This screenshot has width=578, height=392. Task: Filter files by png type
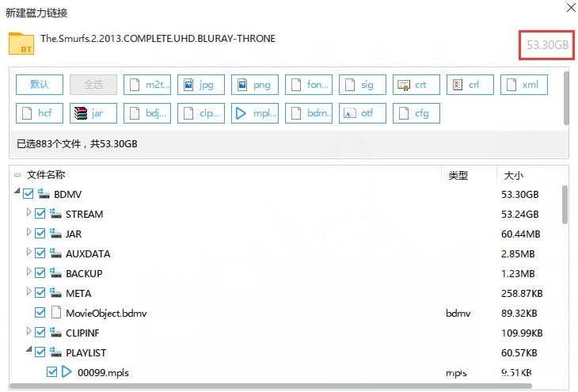point(255,85)
